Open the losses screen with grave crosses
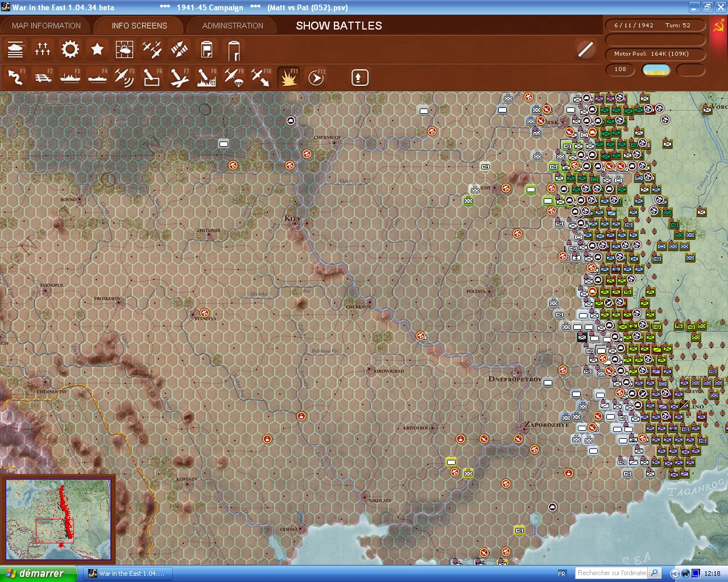The image size is (728, 582). (x=43, y=49)
